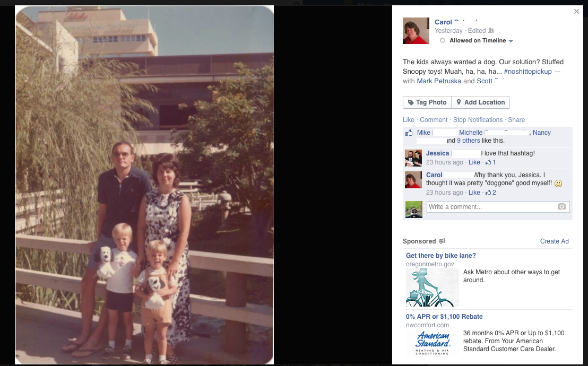588x366 pixels.
Task: Click the location pin on Add Location
Action: pos(459,102)
